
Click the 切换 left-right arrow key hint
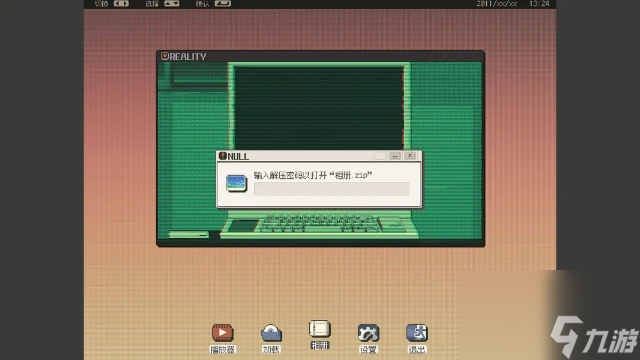point(121,4)
